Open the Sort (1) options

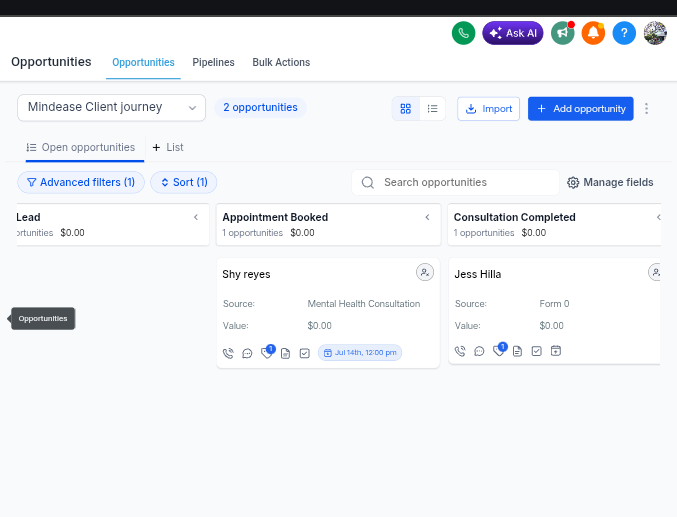(183, 182)
